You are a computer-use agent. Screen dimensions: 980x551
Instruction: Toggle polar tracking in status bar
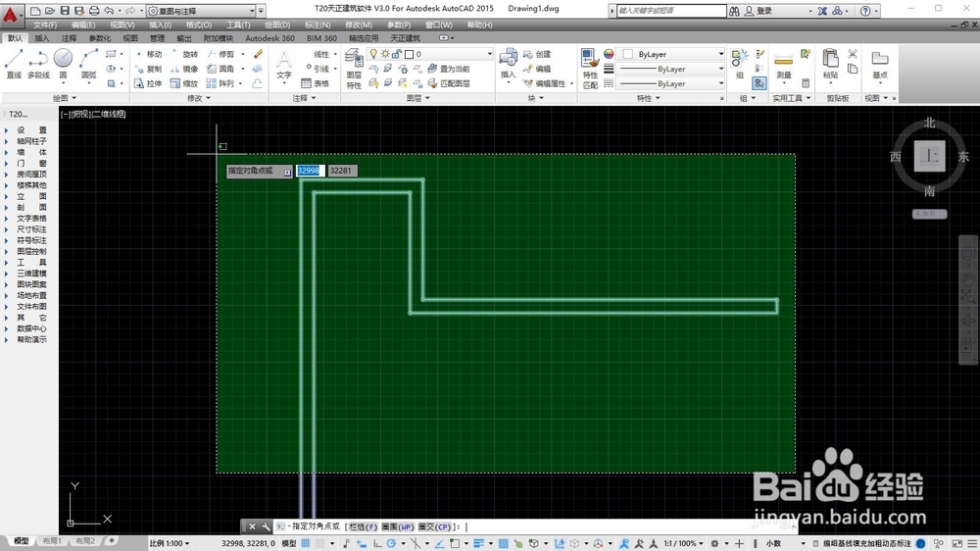click(x=392, y=543)
